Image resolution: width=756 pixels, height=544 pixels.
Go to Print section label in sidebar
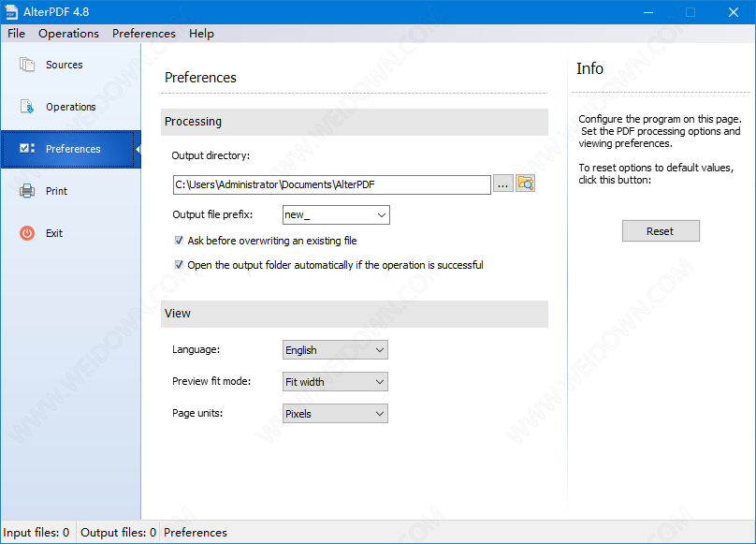(56, 191)
